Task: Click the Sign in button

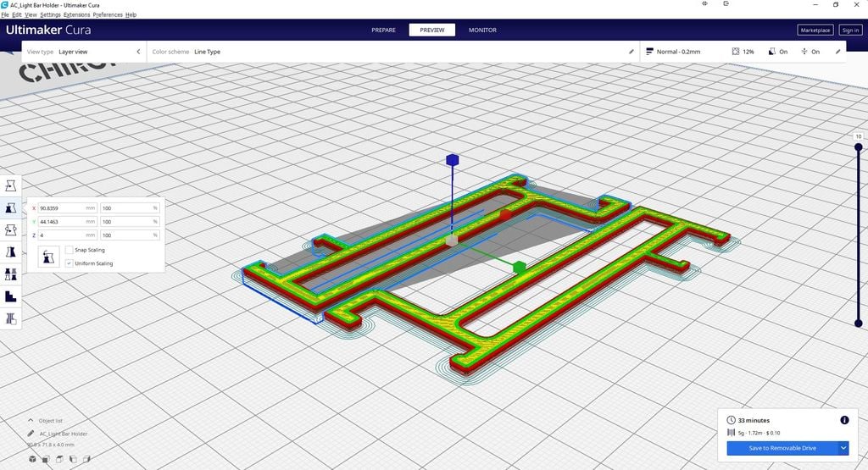Action: (849, 30)
